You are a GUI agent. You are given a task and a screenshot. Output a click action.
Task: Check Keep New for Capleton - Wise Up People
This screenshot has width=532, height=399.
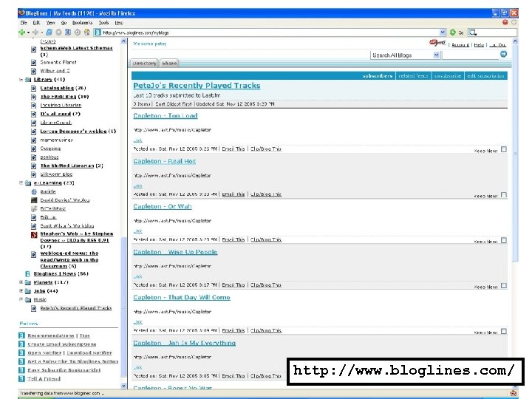504,286
